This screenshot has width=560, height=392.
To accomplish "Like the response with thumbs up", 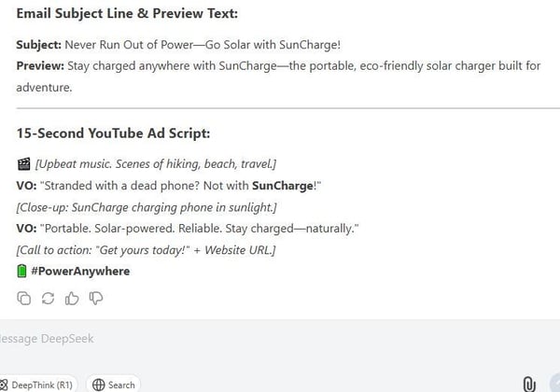I will (72, 298).
